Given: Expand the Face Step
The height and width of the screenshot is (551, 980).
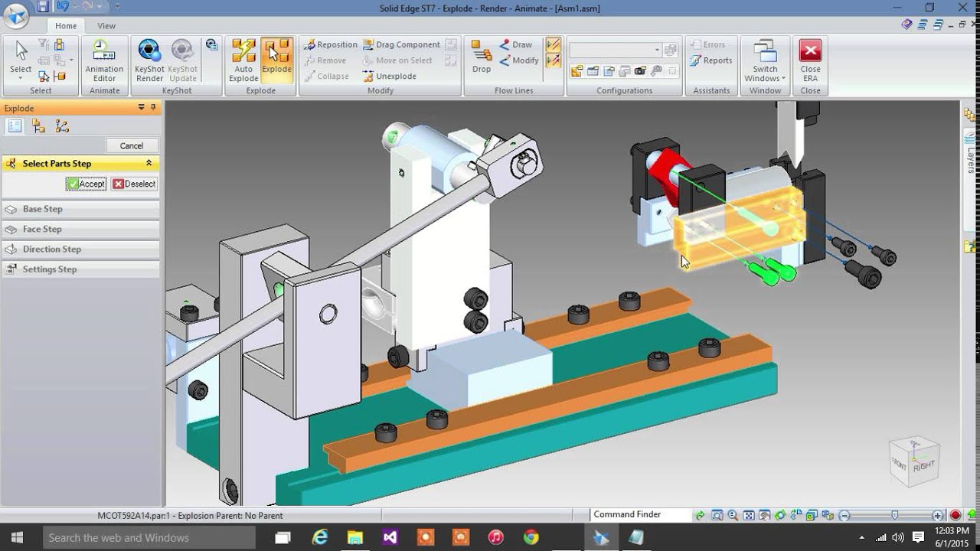Looking at the screenshot, I should pos(80,229).
